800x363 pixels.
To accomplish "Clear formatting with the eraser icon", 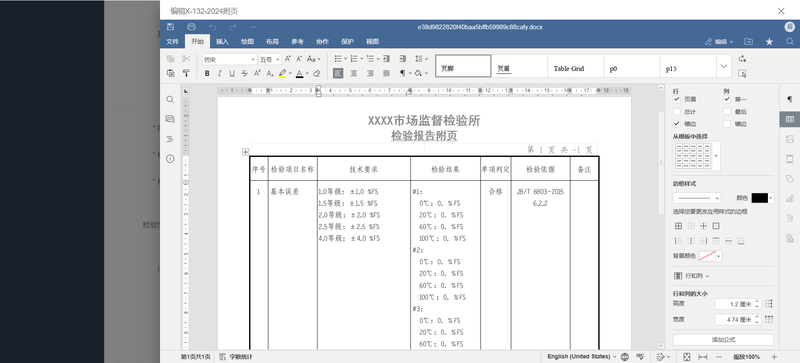I will [x=317, y=74].
